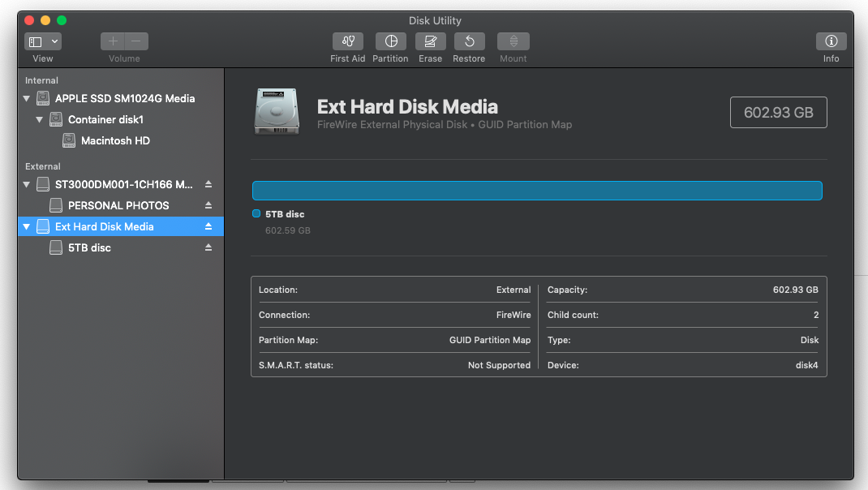Click the FireWire External Physical Disk subtitle
The height and width of the screenshot is (490, 868).
tap(445, 125)
